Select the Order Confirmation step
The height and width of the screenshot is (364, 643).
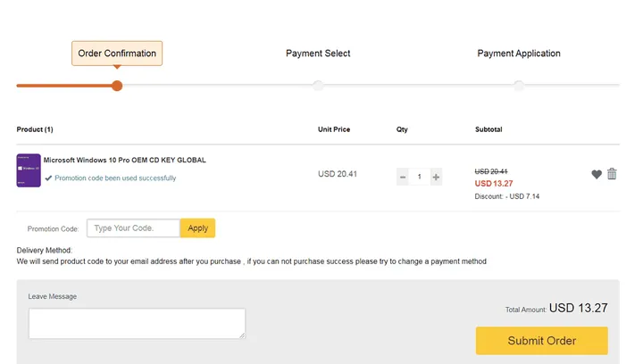117,54
